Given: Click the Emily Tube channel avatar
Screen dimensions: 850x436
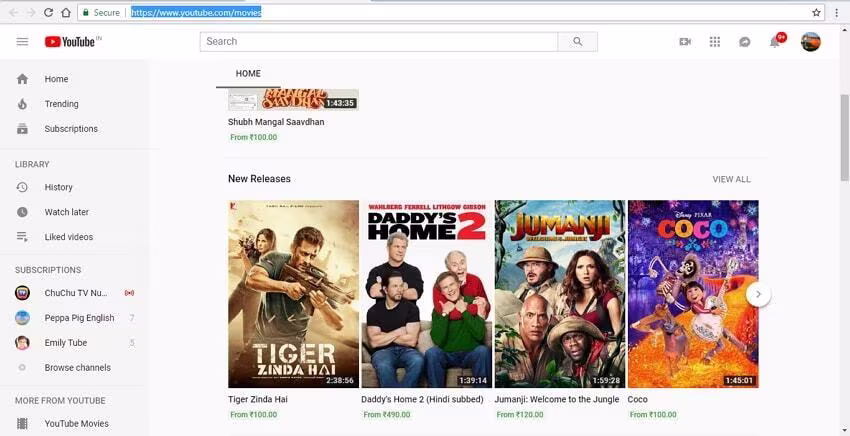Looking at the screenshot, I should 22,343.
